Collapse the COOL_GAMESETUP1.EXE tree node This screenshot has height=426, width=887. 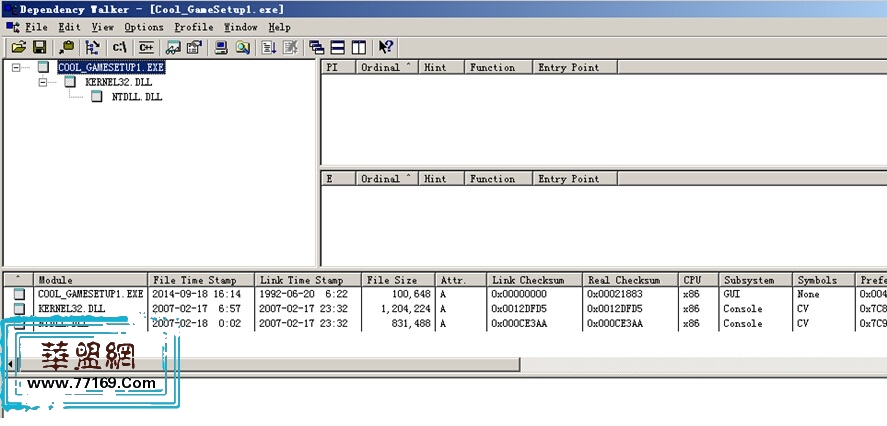point(16,68)
